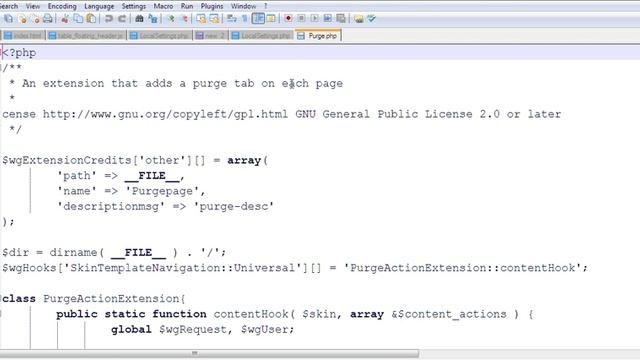640x360 pixels.
Task: Toggle synchronized horizontal scrolling
Action: [214, 19]
